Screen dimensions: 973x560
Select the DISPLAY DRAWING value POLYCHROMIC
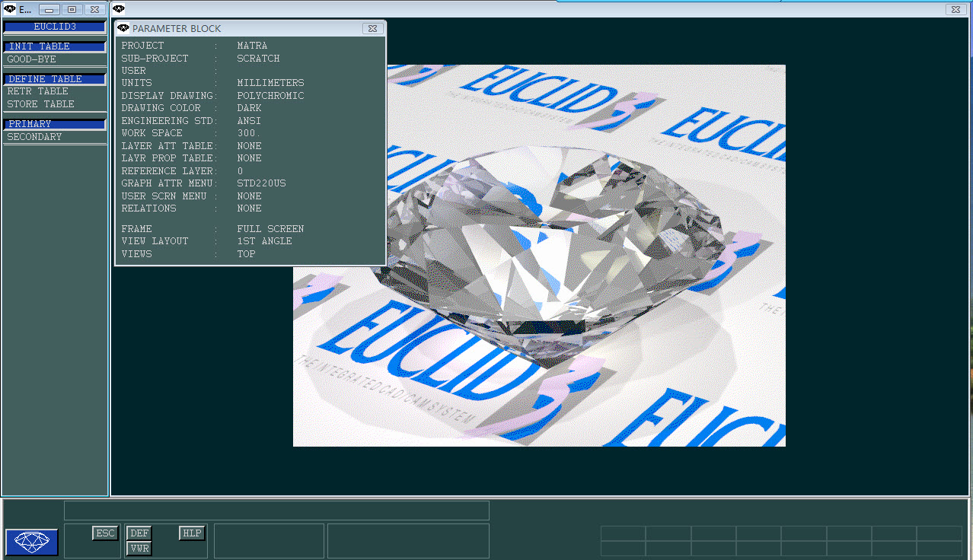[270, 96]
